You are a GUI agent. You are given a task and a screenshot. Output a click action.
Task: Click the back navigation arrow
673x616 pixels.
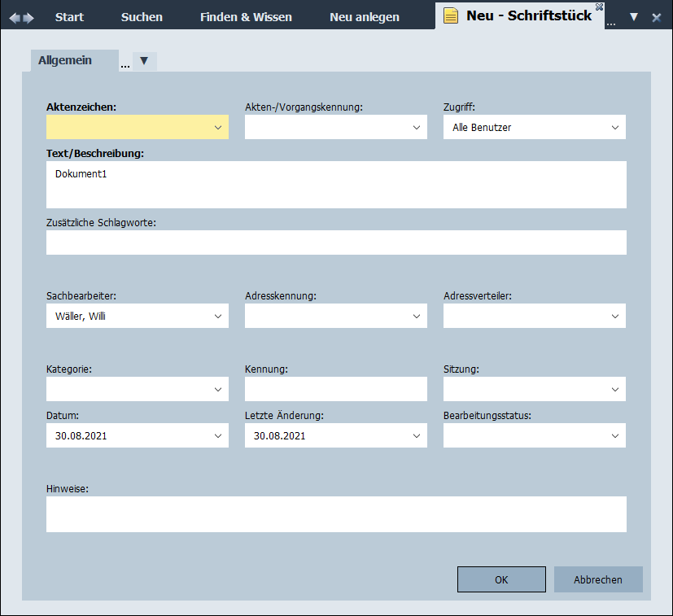[14, 17]
